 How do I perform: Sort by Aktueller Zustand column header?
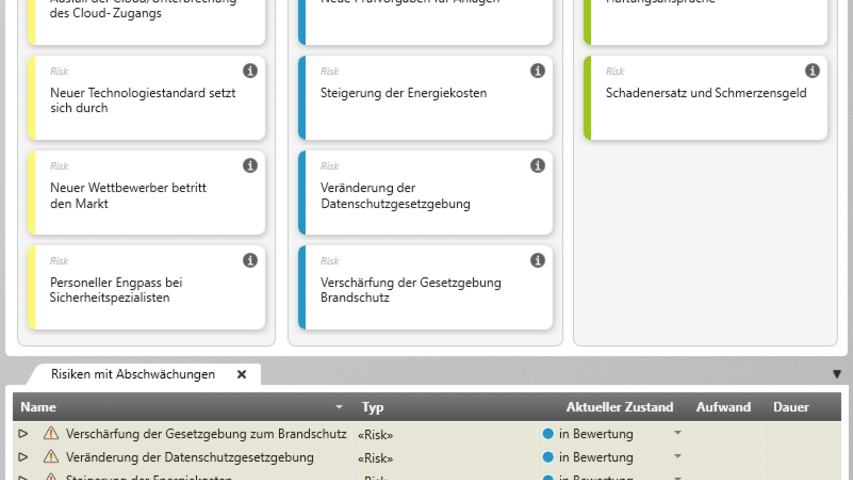coord(619,408)
